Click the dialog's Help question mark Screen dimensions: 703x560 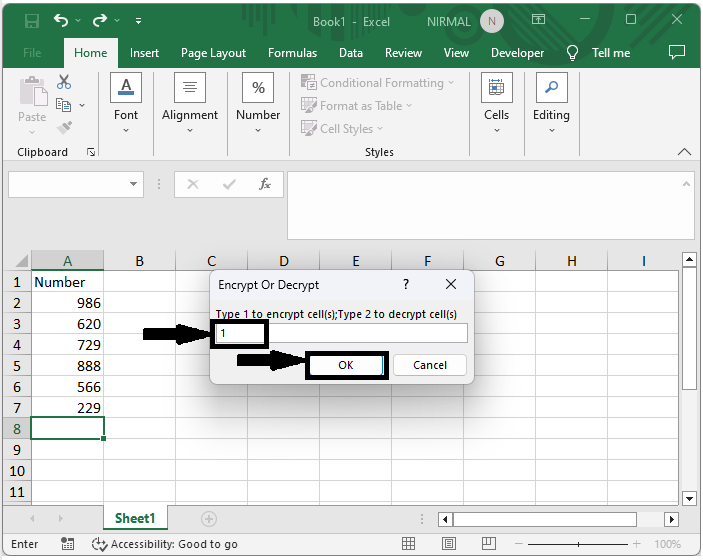click(405, 285)
